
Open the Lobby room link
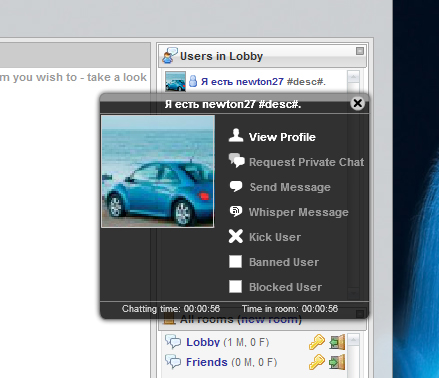[x=203, y=342]
